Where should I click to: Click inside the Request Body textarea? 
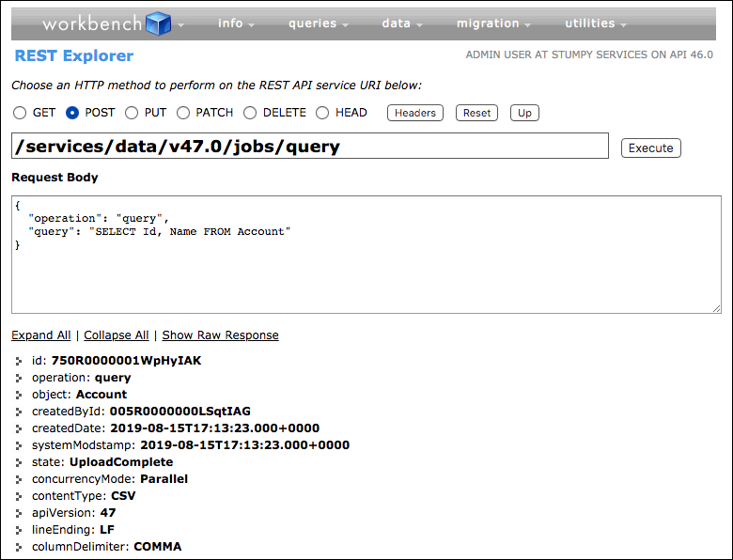pos(366,255)
